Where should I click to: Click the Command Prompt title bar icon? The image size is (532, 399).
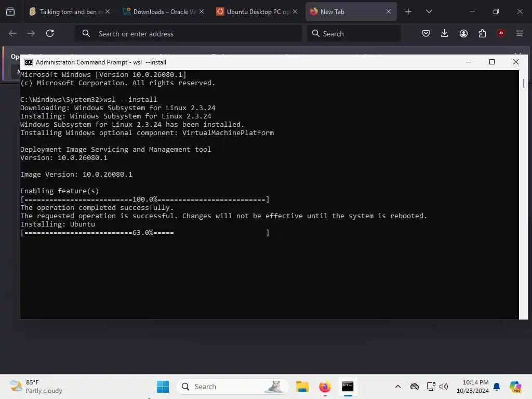[x=29, y=62]
